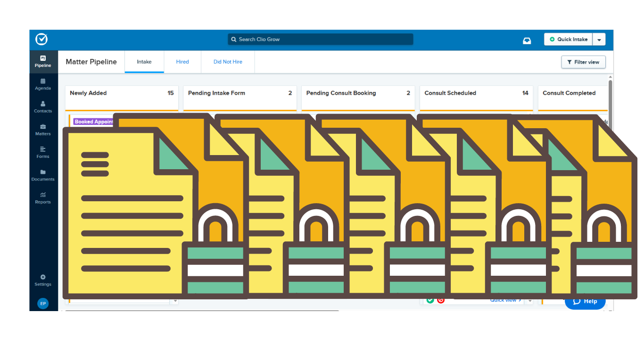Screen dimensions: 644x362
Task: Open the dropdown arrow on the Newly Added card
Action: coord(175,301)
